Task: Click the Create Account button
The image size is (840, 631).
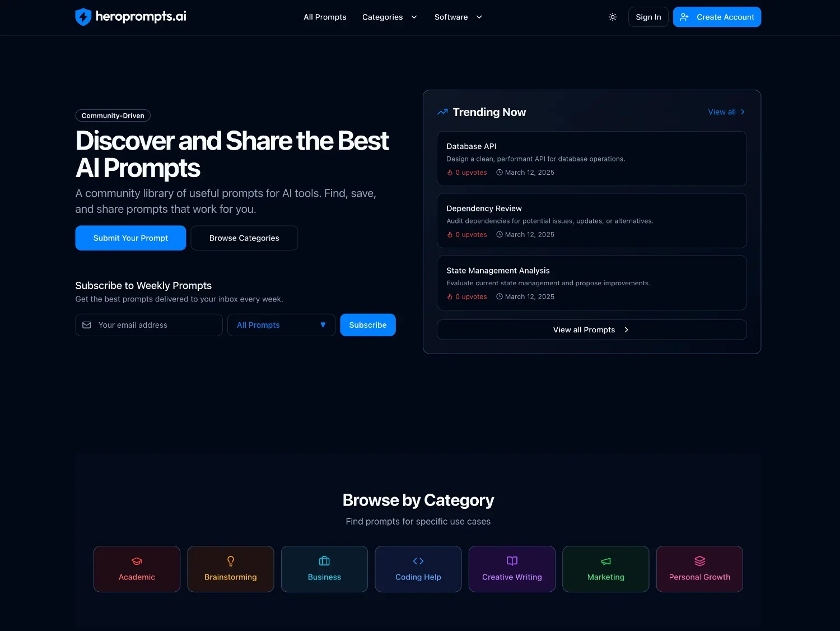Action: coord(717,17)
